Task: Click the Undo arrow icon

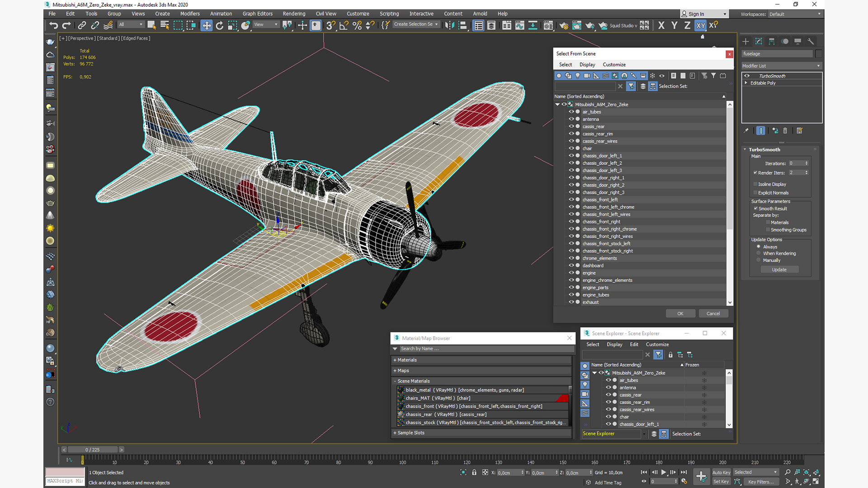Action: (x=54, y=25)
